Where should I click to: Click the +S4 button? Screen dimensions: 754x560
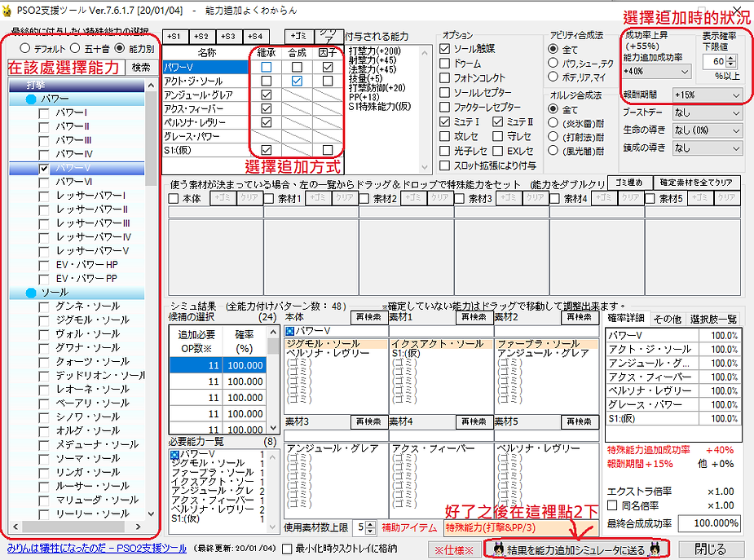click(x=256, y=36)
